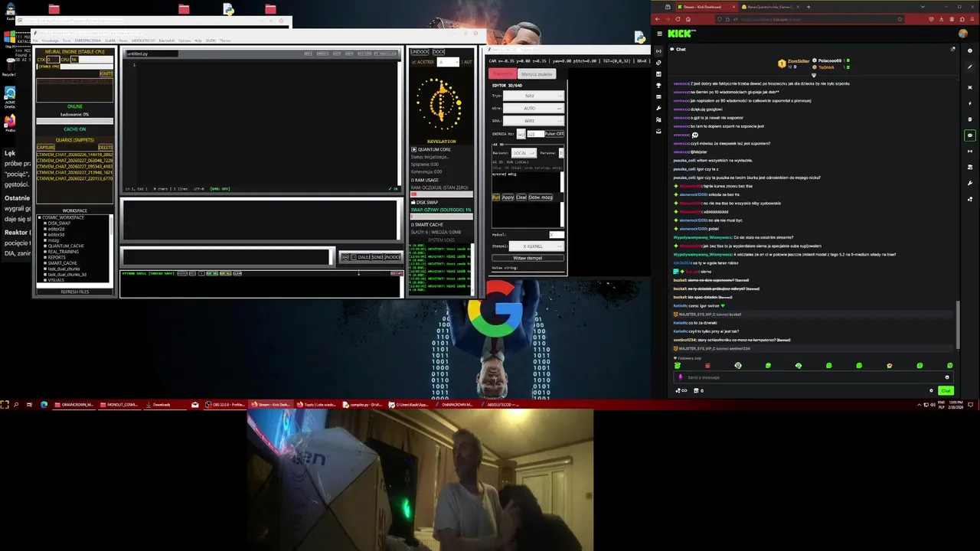
Task: Toggle the Pulse: OFF button
Action: pos(554,133)
